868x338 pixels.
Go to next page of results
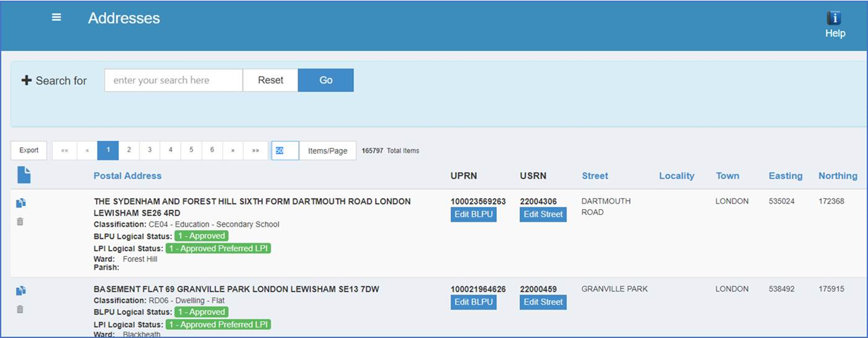coord(233,150)
